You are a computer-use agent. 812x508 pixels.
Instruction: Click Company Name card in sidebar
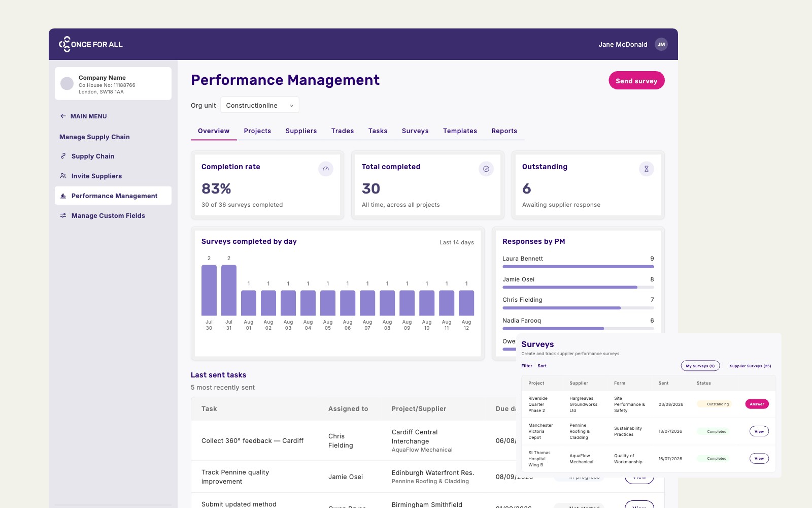113,84
